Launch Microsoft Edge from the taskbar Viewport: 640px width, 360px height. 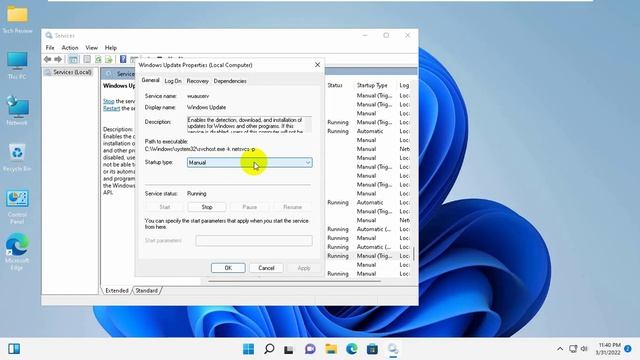tap(352, 349)
